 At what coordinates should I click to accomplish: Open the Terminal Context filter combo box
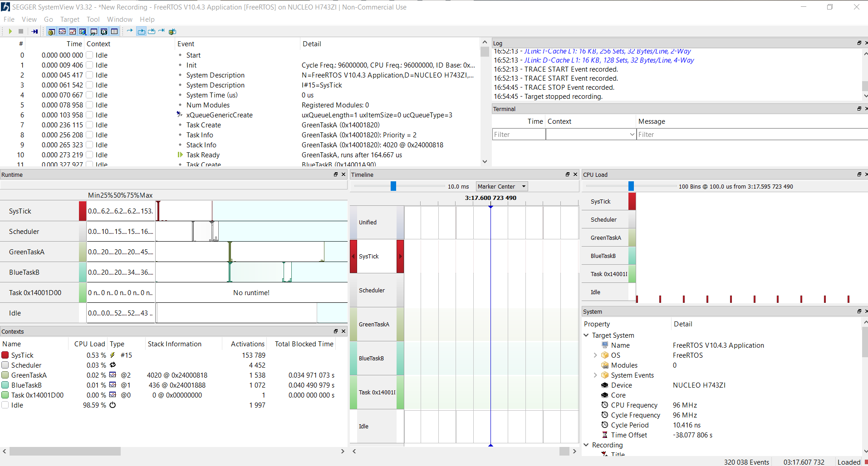pyautogui.click(x=591, y=134)
